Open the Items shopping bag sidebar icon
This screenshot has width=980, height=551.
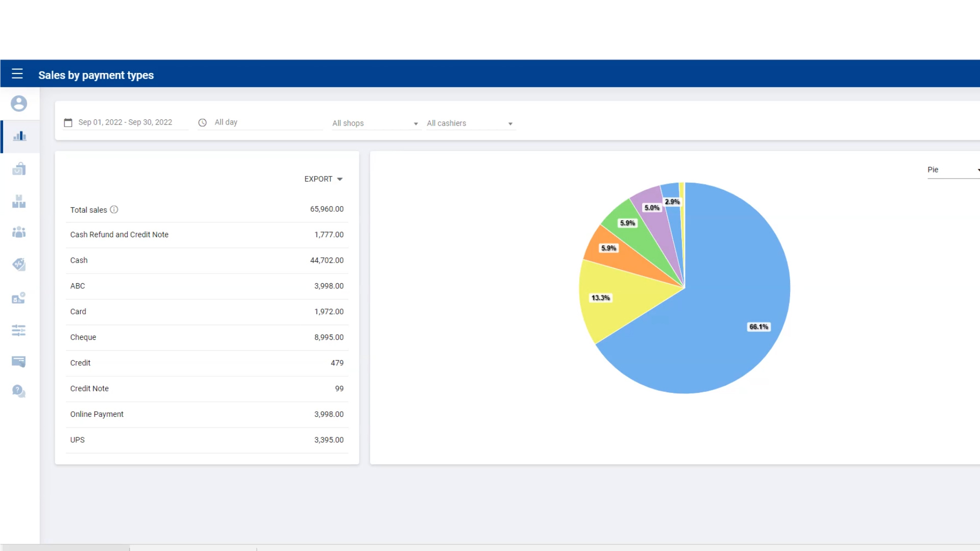[19, 169]
